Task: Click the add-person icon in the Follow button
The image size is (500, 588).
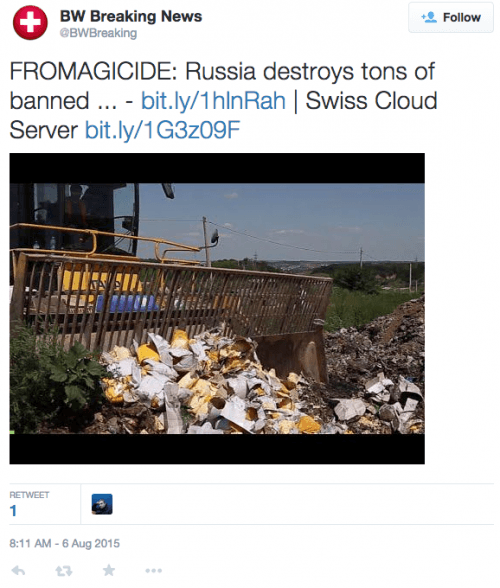Action: pyautogui.click(x=429, y=17)
